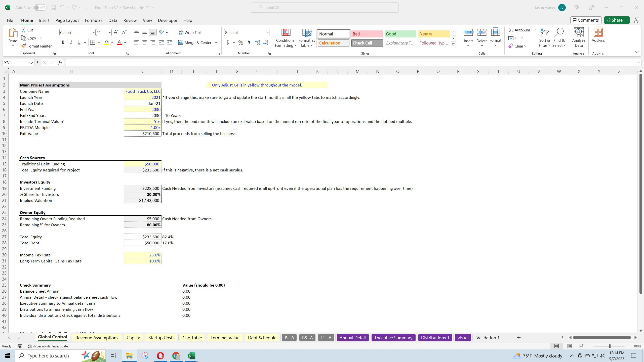Open the Add-ins button
Viewport: 644px width, 362px height.
598,35
